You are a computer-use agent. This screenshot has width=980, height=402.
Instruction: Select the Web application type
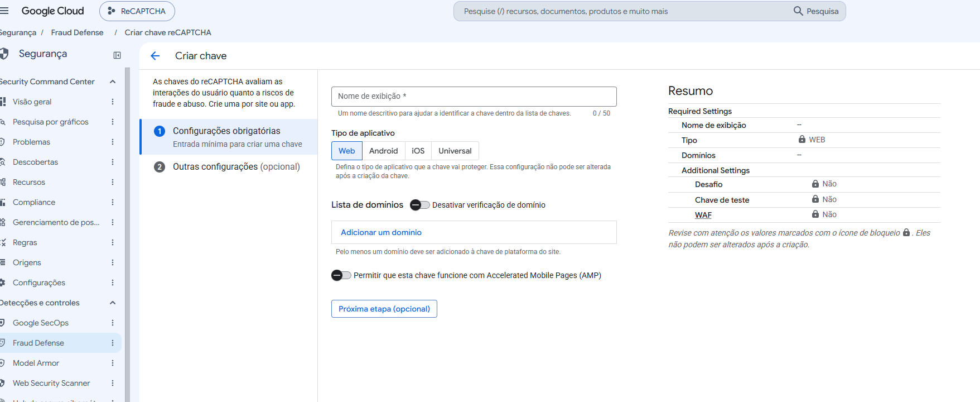coord(347,151)
